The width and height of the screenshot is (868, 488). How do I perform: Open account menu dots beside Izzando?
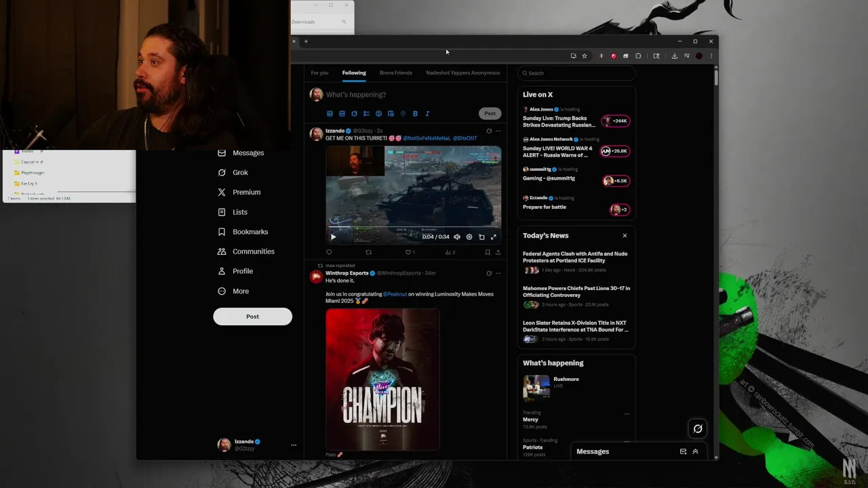[294, 445]
